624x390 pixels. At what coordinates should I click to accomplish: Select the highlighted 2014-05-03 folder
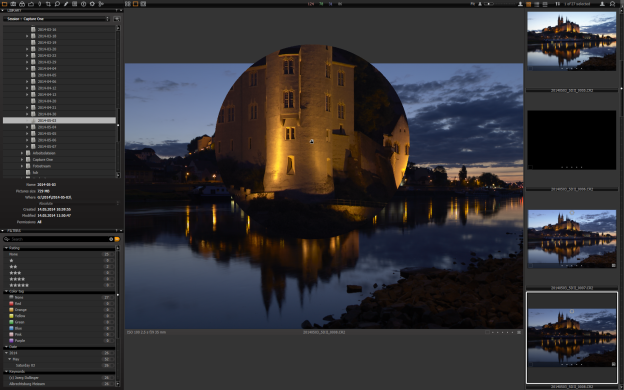(x=59, y=120)
